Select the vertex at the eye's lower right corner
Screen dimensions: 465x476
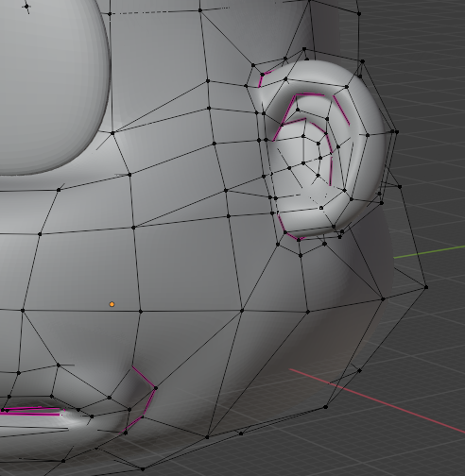[112, 133]
